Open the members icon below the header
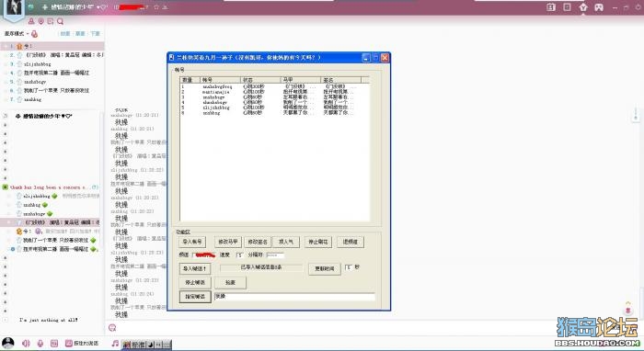 pos(31,21)
